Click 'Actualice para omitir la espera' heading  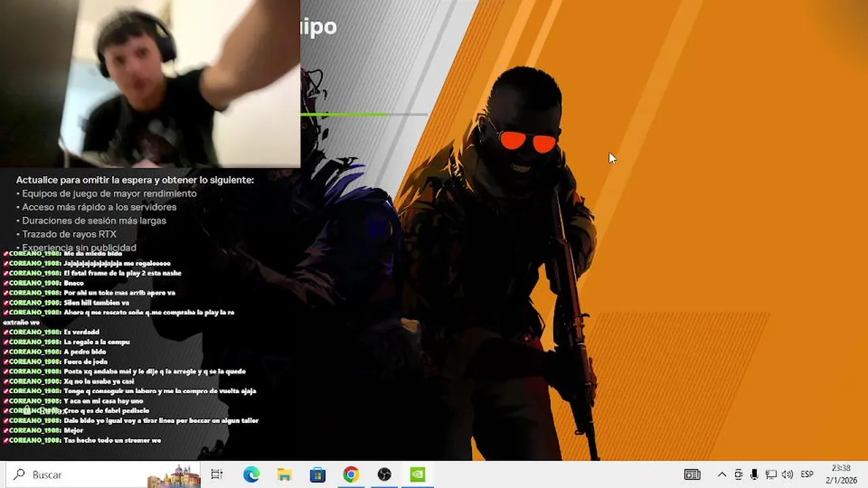(135, 180)
